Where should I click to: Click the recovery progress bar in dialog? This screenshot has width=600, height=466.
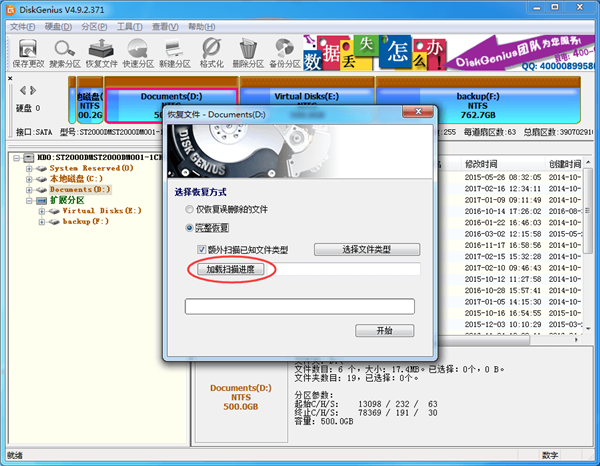click(300, 306)
